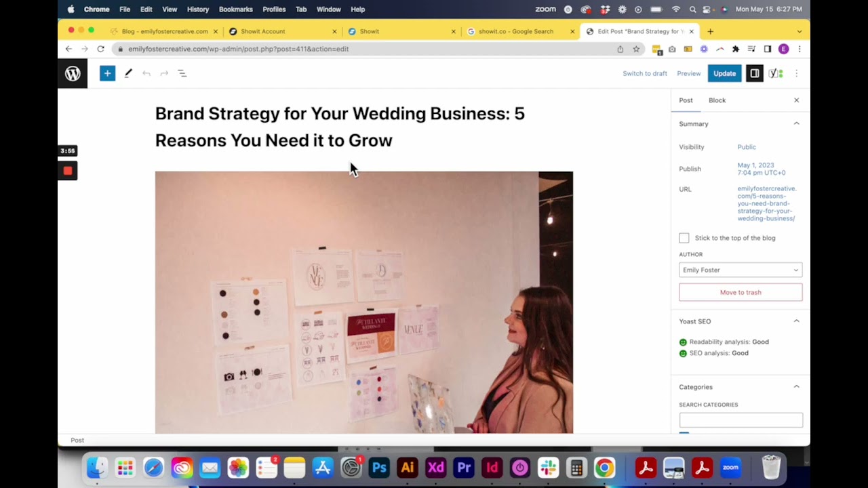Screen dimensions: 868x488
Task: Open the Chrome profile avatar E
Action: coord(784,49)
